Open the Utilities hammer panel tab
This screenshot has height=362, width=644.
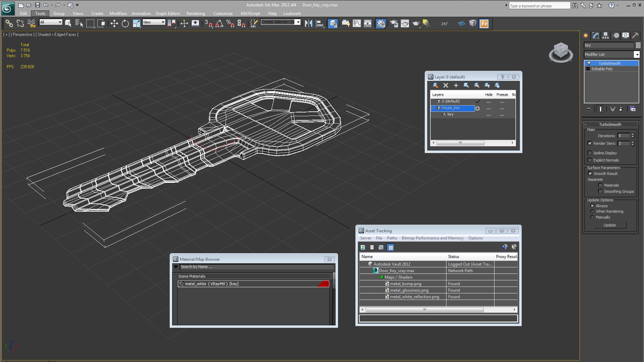pos(635,36)
